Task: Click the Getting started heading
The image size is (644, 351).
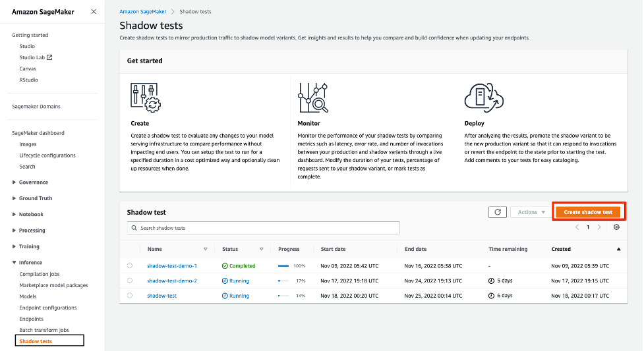Action: click(x=30, y=35)
